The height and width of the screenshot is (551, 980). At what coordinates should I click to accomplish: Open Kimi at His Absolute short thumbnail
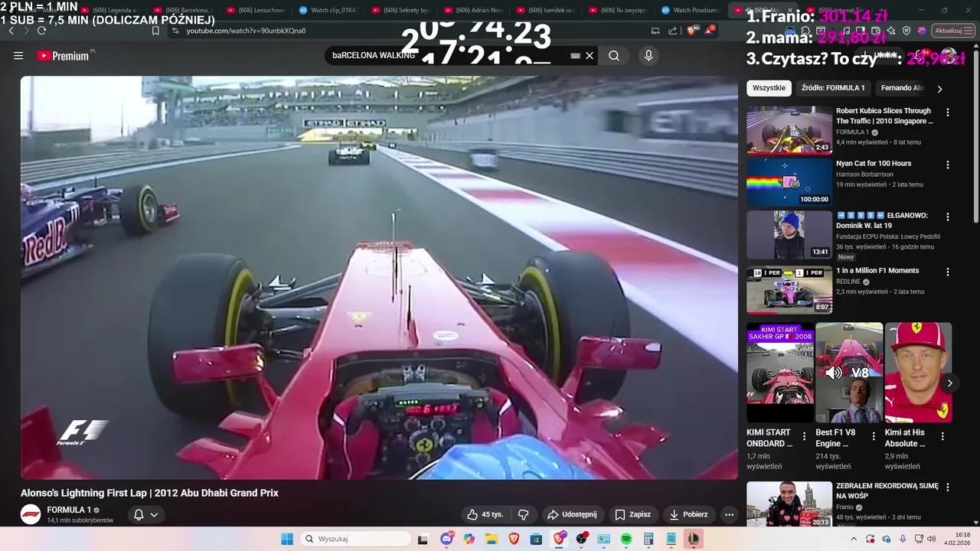[918, 373]
